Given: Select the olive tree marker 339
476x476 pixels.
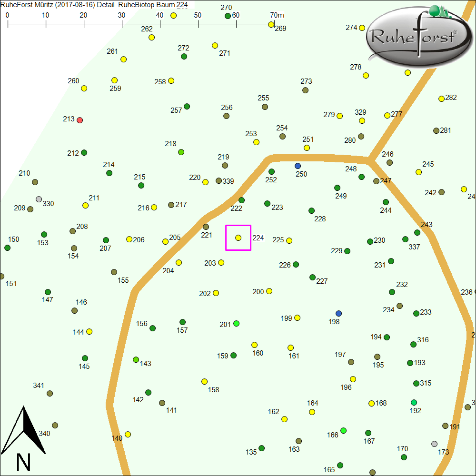Looking at the screenshot, I should coord(219,181).
